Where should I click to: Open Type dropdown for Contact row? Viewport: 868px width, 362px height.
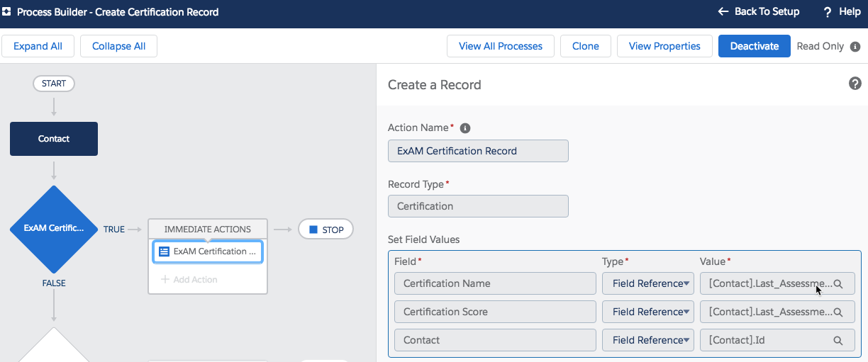pyautogui.click(x=647, y=340)
